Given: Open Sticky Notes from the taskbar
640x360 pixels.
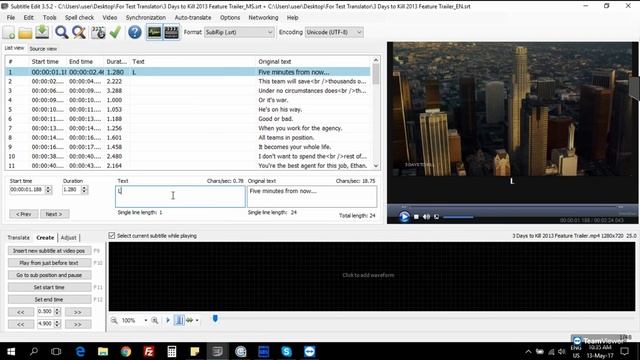Looking at the screenshot, I should point(195,351).
